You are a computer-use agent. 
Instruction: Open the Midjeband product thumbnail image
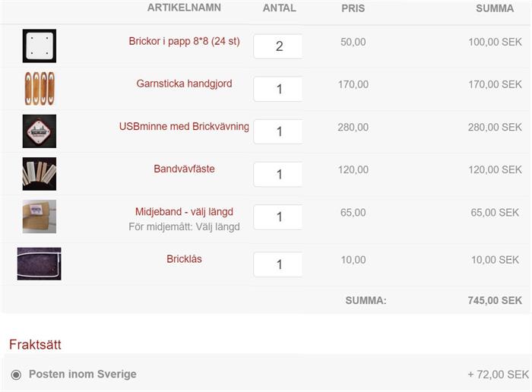pos(40,217)
